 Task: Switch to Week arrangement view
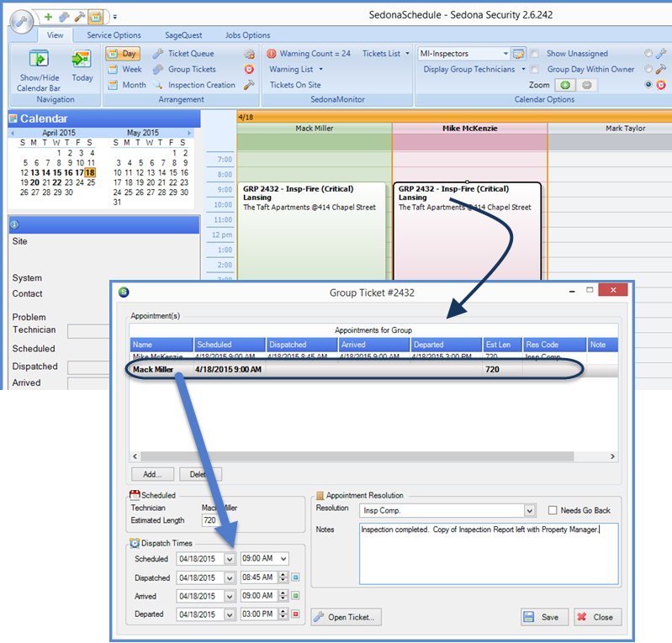tap(125, 70)
